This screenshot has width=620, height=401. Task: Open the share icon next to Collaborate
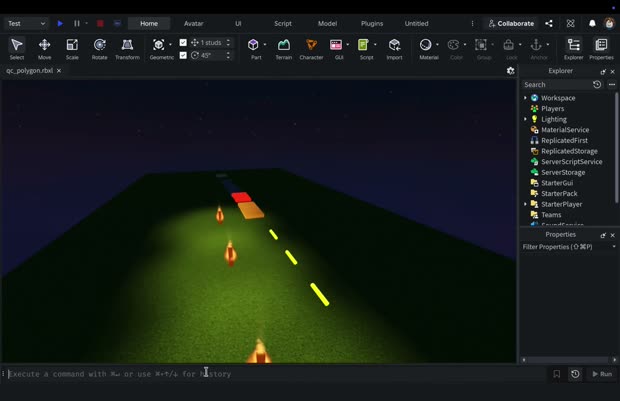(549, 23)
